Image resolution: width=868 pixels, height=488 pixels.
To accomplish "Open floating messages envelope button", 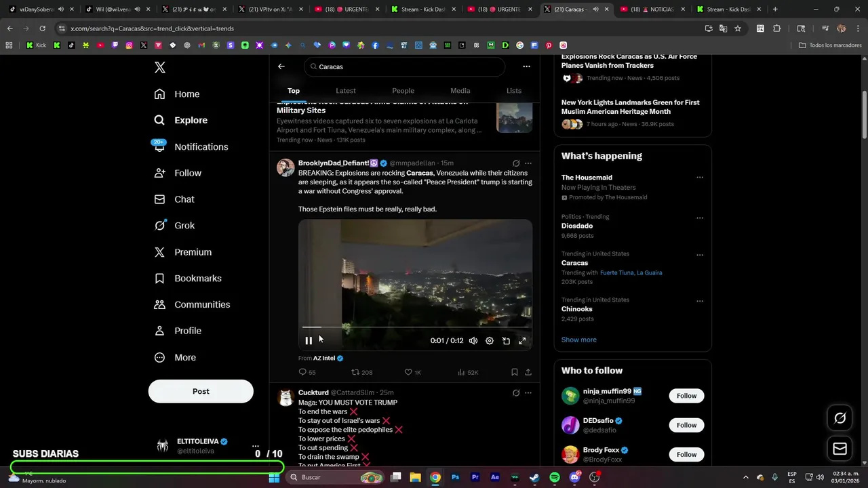I will 840,449.
